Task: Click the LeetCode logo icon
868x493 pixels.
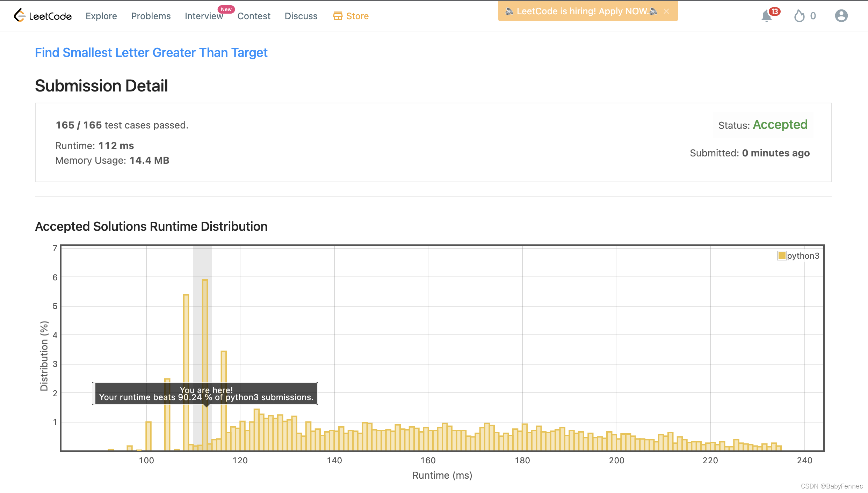Action: [x=20, y=16]
